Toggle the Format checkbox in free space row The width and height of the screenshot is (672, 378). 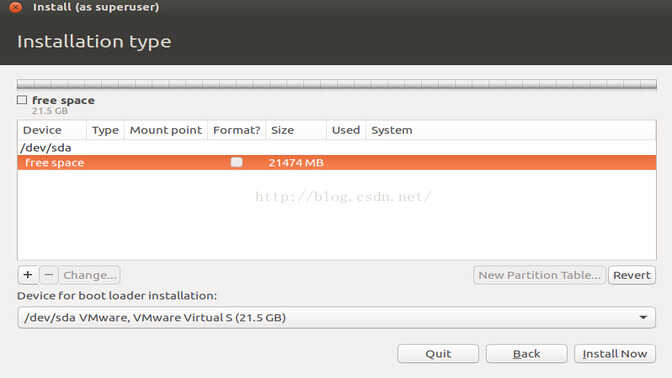pos(236,162)
